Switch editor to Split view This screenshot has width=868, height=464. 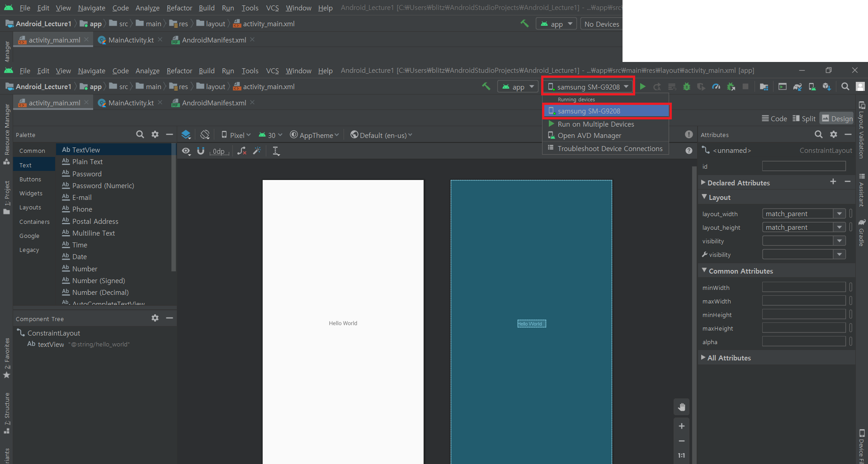804,118
